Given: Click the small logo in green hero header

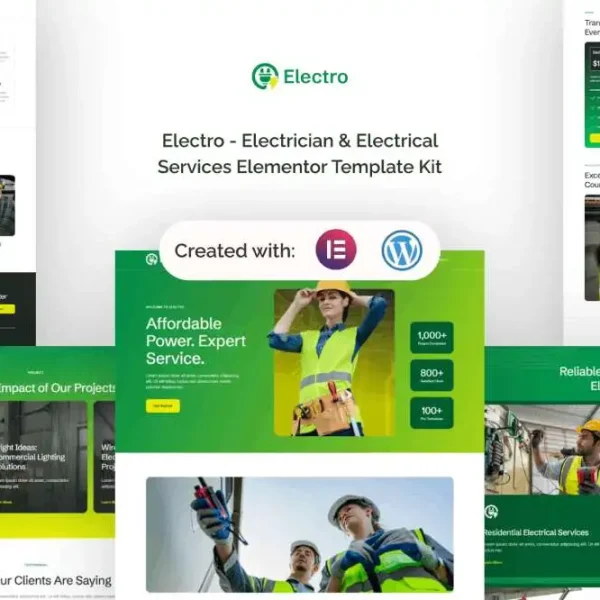Looking at the screenshot, I should pos(152,259).
